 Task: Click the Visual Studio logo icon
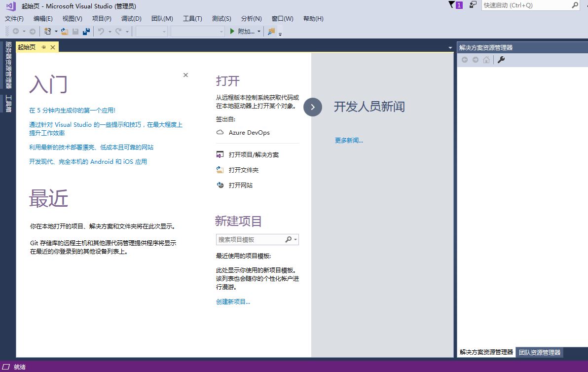11,6
